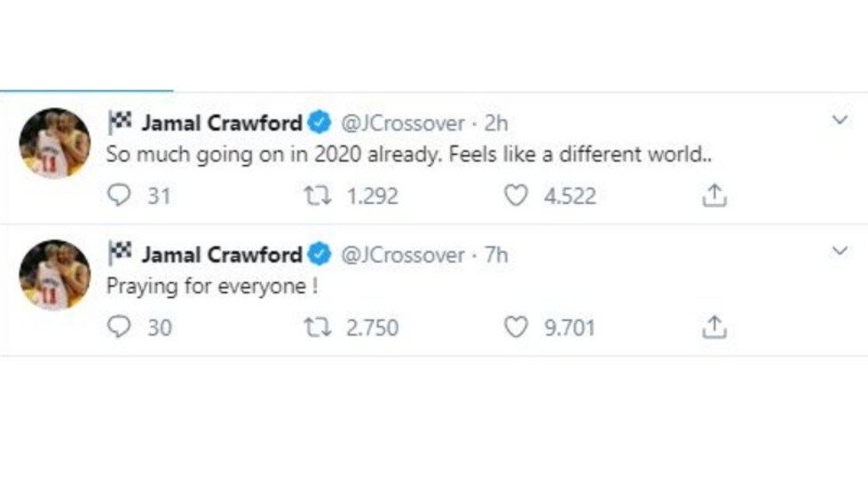
Task: Open Jamal Crawford name on second tweet
Action: point(221,255)
